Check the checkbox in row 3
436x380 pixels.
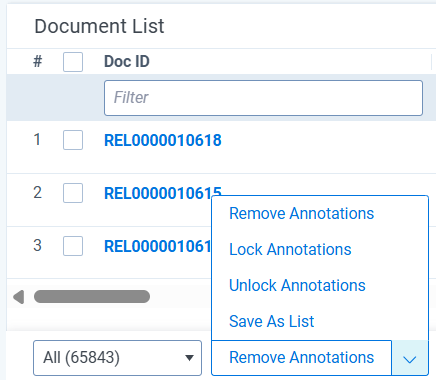[x=73, y=246]
